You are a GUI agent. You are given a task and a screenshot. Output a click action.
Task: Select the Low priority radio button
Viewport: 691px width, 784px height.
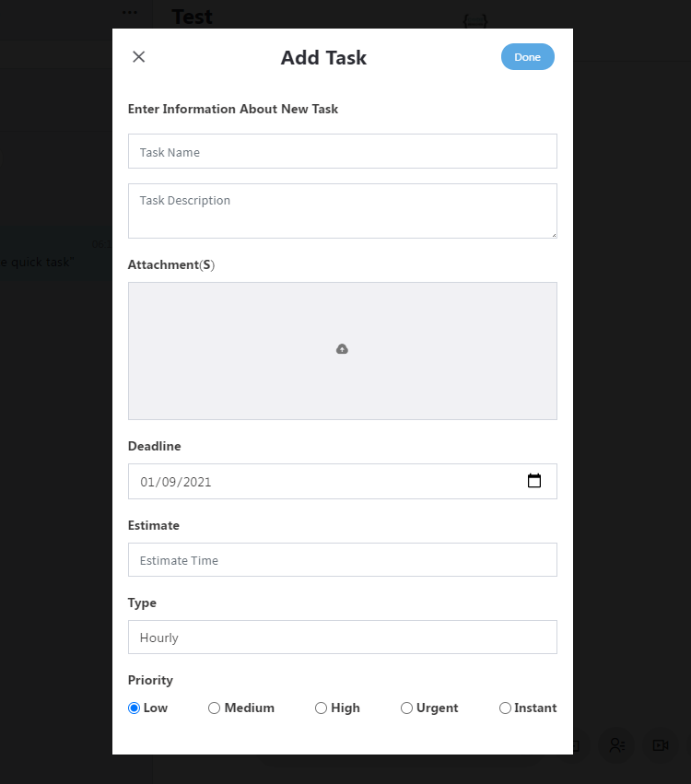pos(134,708)
